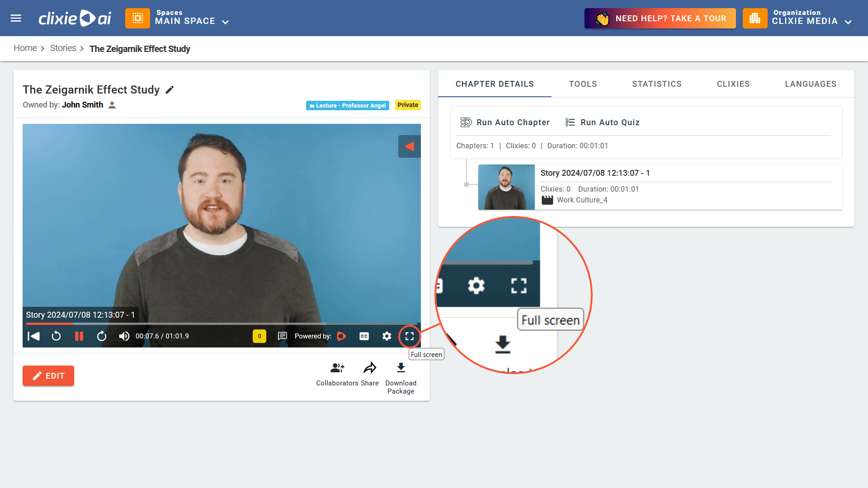The width and height of the screenshot is (868, 488).
Task: Share the story
Action: [370, 374]
